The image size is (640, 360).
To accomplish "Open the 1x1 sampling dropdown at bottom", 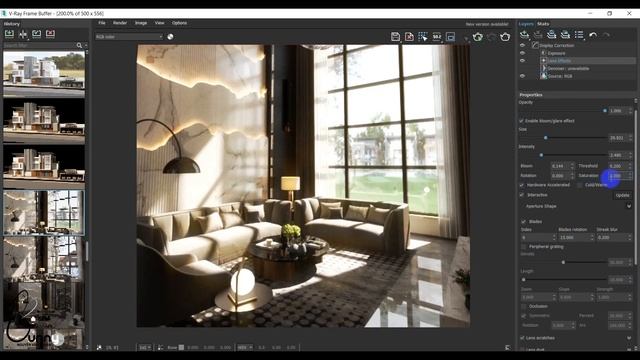I will click(x=145, y=348).
